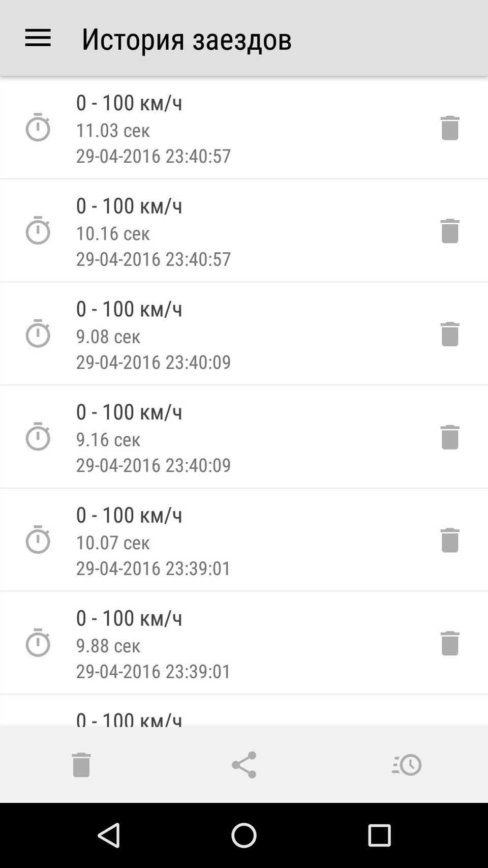The height and width of the screenshot is (868, 488).
Task: Open Android recent apps square button
Action: pos(379,835)
